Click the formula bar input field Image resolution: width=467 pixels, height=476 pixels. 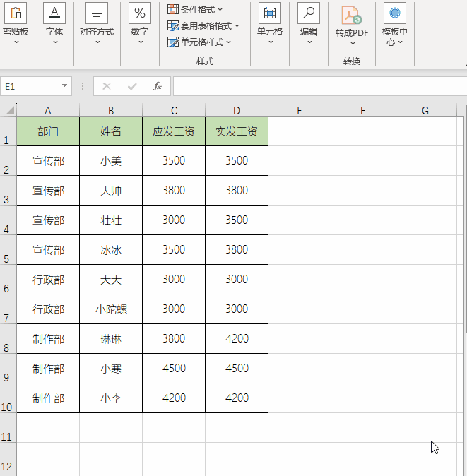[x=320, y=86]
